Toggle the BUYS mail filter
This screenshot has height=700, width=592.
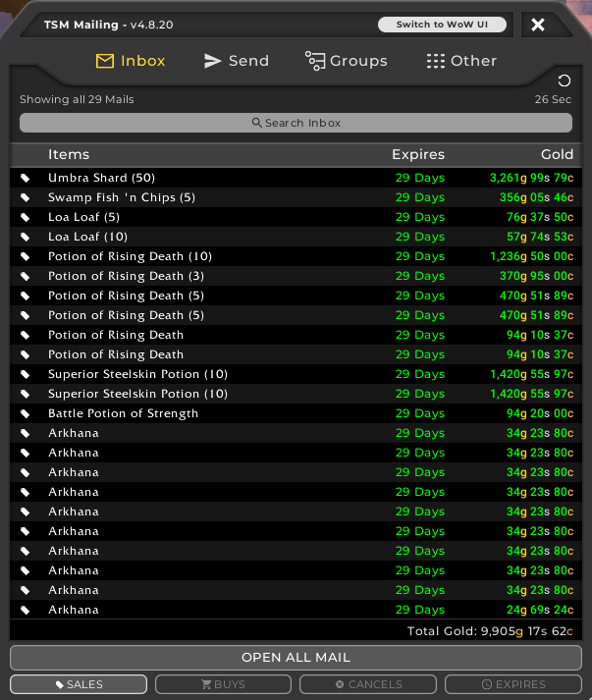(223, 684)
